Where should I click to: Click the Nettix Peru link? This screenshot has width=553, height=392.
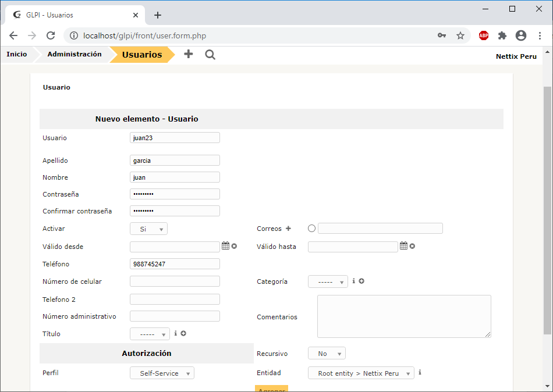click(516, 56)
